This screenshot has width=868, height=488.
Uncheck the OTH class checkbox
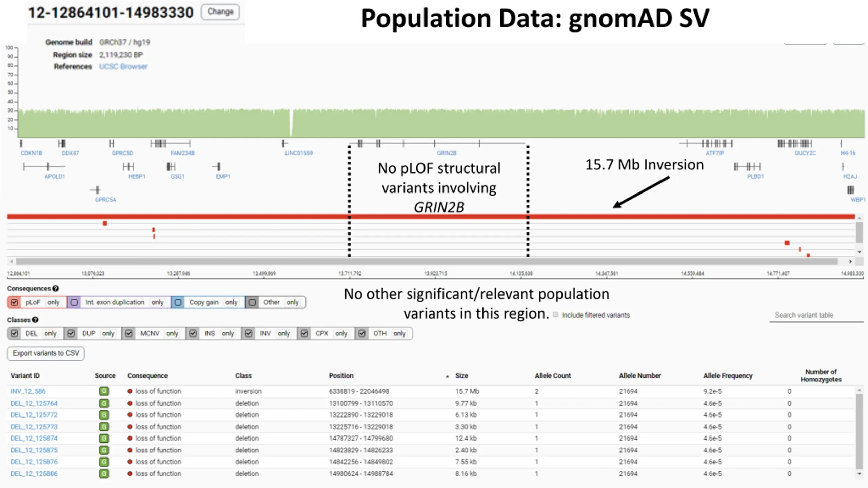(362, 333)
